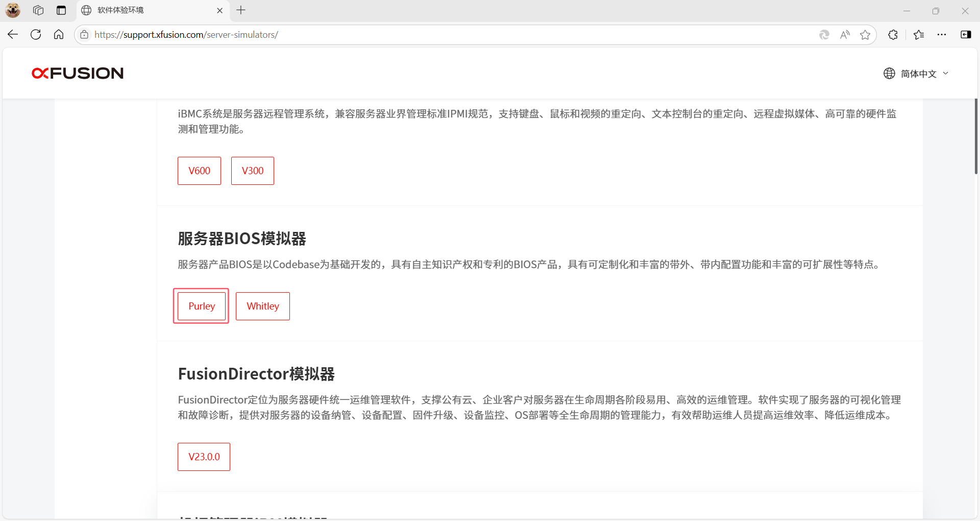Click the Copilot refresh icon in address bar
This screenshot has width=980, height=521.
pyautogui.click(x=824, y=35)
